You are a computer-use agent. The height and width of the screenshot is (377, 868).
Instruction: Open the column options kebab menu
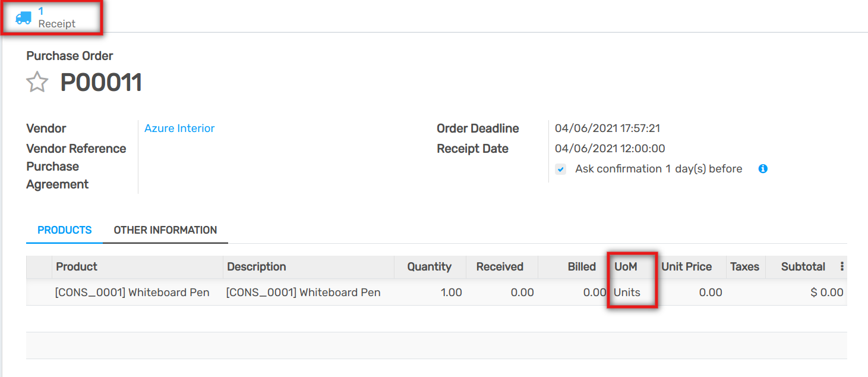[x=842, y=267]
